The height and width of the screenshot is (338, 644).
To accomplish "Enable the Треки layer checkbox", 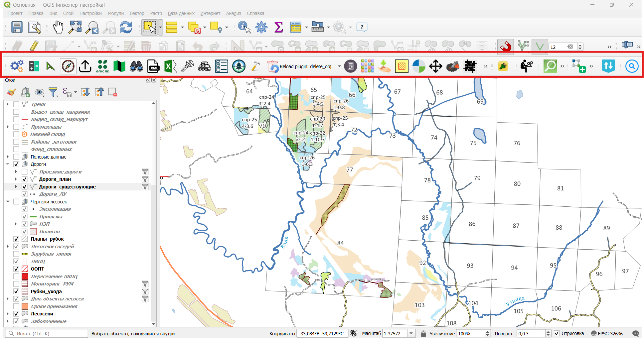I will (x=16, y=104).
